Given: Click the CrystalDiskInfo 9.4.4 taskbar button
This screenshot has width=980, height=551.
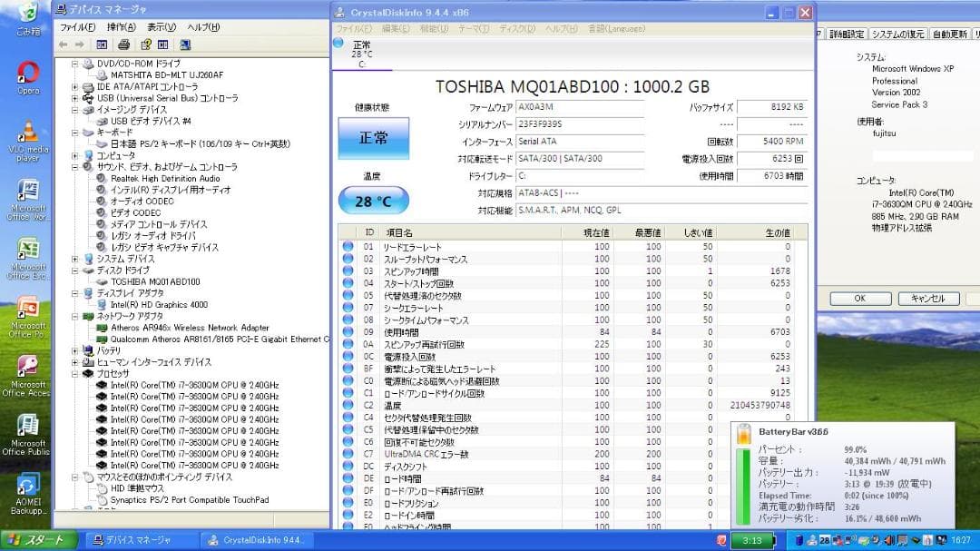Looking at the screenshot, I should 256,540.
